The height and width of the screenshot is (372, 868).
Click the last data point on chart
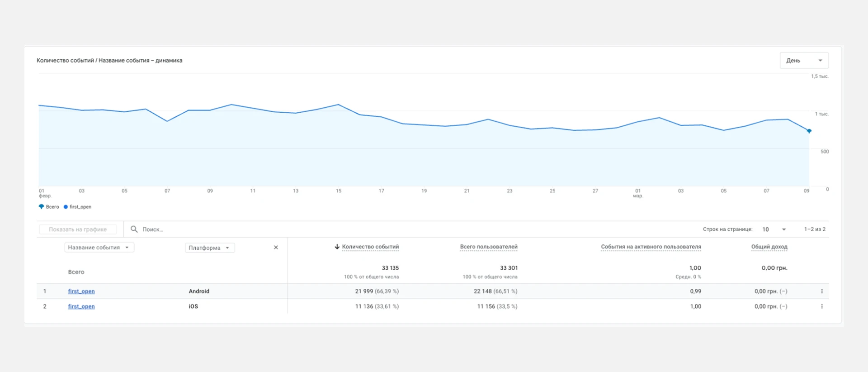[809, 131]
